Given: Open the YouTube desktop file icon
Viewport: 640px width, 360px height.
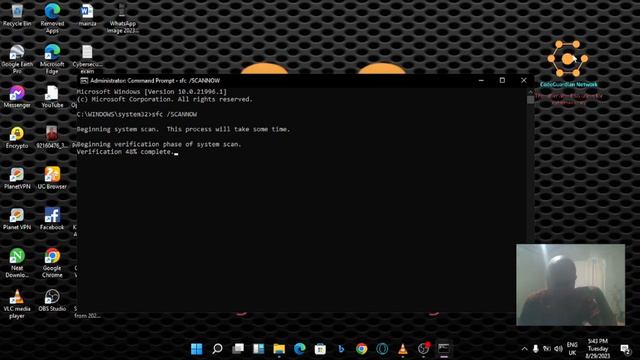Looking at the screenshot, I should point(52,97).
